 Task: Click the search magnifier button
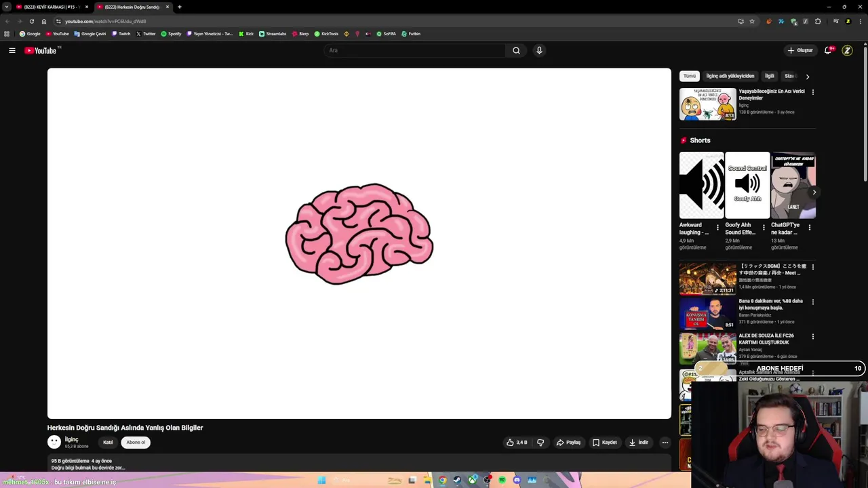tap(516, 50)
